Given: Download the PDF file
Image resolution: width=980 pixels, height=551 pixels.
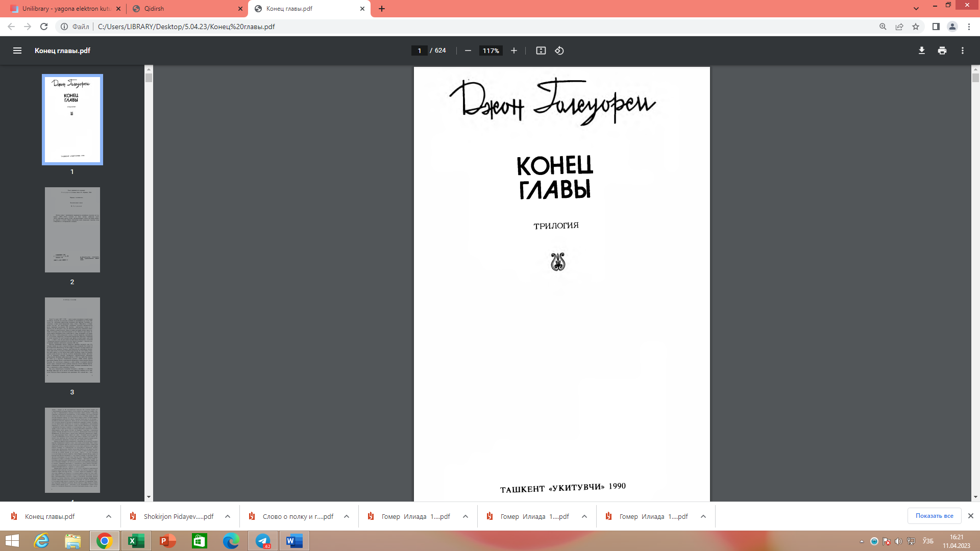Looking at the screenshot, I should pyautogui.click(x=922, y=51).
